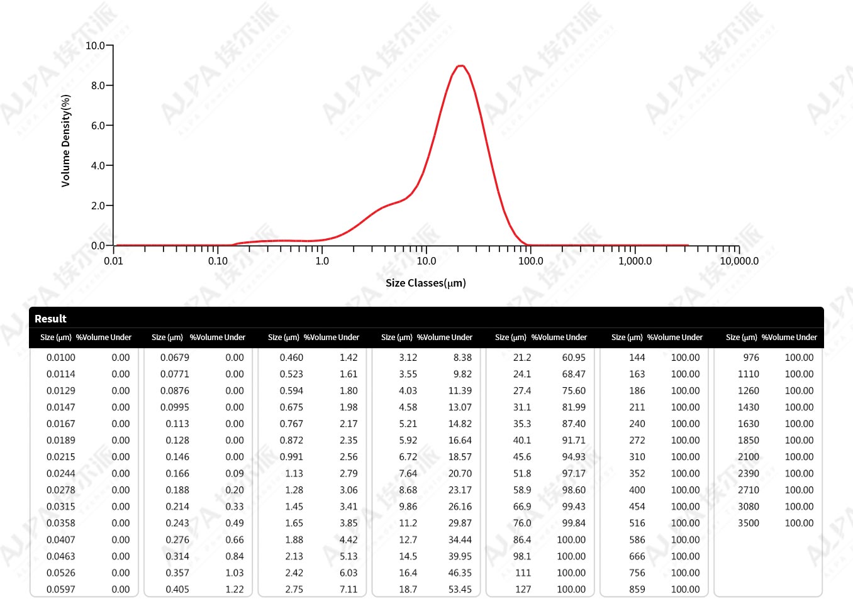
Task: Click the red distribution curve peak
Action: 461,65
